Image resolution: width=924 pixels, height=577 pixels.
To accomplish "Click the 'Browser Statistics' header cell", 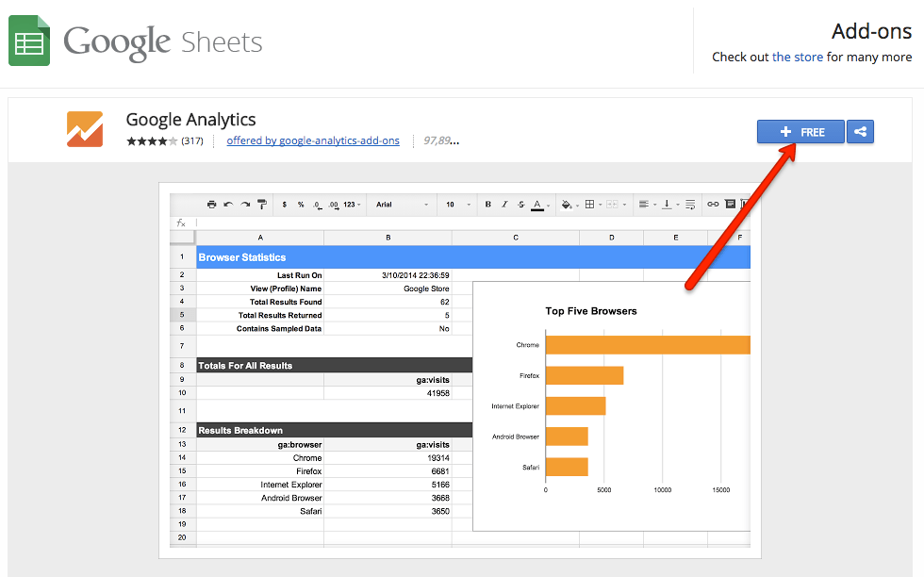I will coord(473,257).
